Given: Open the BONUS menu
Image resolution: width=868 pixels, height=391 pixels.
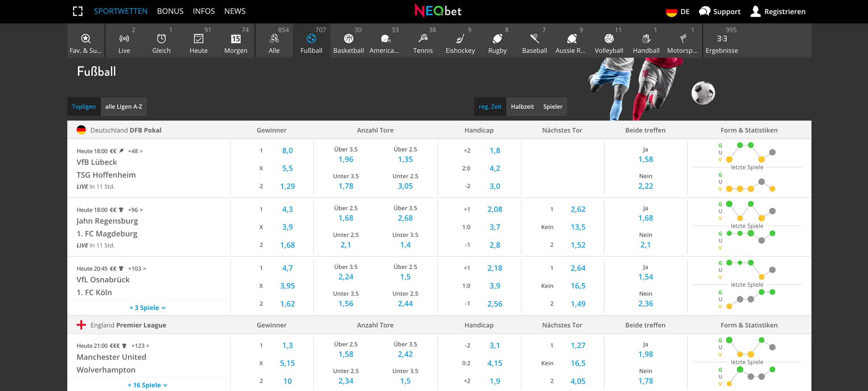Looking at the screenshot, I should (170, 11).
